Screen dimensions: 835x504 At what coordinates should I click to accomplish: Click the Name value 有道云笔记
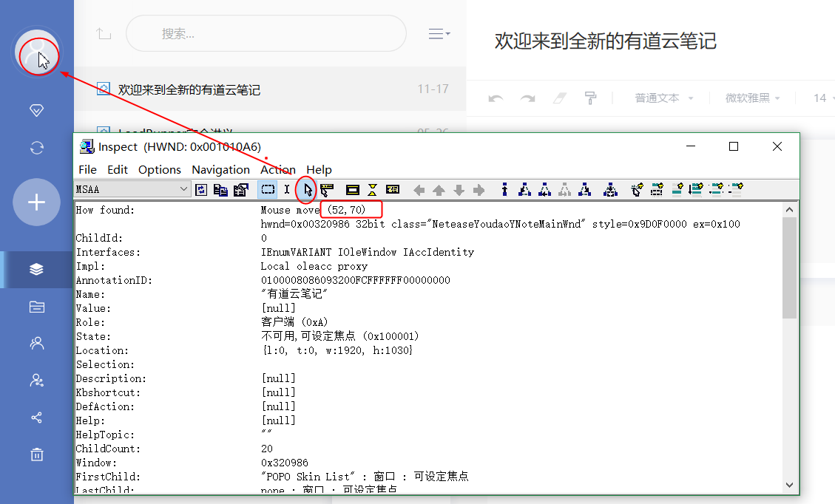pyautogui.click(x=294, y=294)
